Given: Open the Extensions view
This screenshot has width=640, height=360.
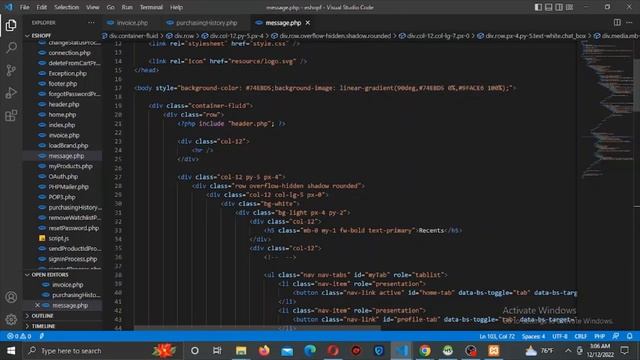Looking at the screenshot, I should point(11,116).
